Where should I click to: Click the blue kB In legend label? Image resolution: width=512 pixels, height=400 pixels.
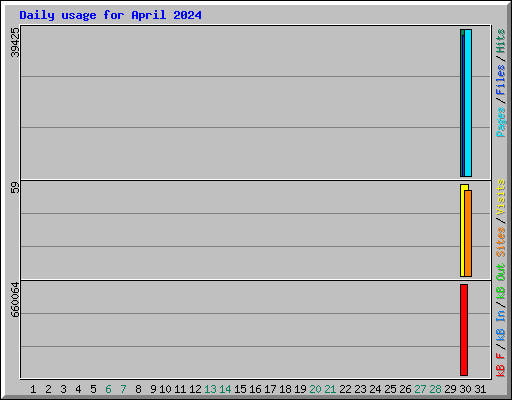pyautogui.click(x=501, y=325)
